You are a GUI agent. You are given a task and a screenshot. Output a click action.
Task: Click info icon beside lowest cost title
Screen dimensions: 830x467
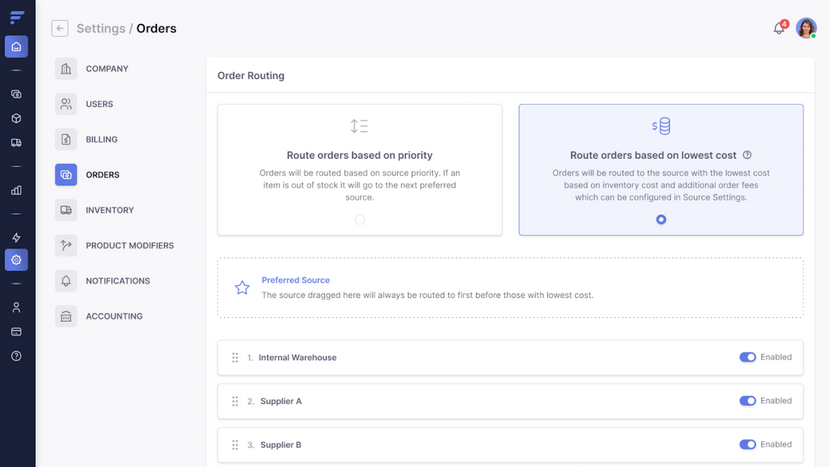coord(747,155)
